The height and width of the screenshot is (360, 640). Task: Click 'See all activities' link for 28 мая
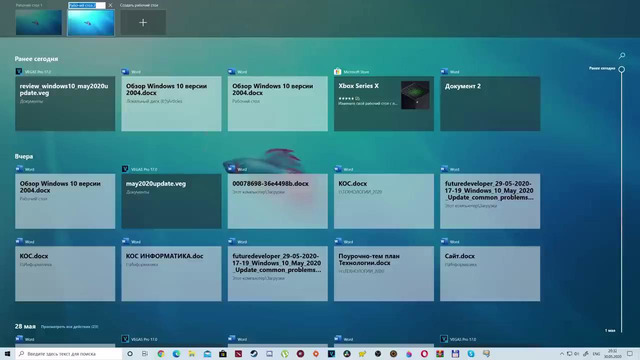[x=69, y=327]
